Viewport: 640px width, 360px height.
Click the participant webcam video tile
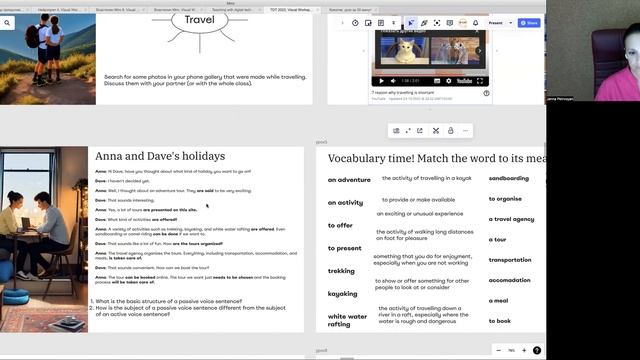pyautogui.click(x=593, y=51)
